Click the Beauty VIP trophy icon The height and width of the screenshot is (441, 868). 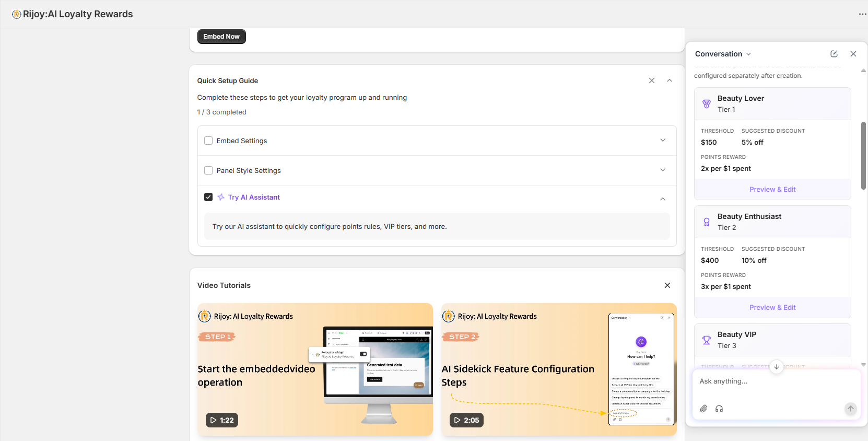click(707, 340)
